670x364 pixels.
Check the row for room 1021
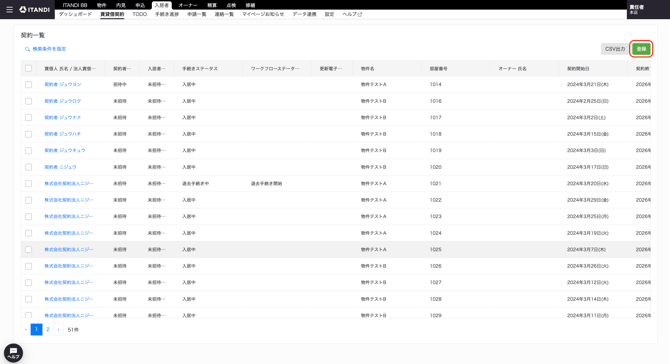29,184
